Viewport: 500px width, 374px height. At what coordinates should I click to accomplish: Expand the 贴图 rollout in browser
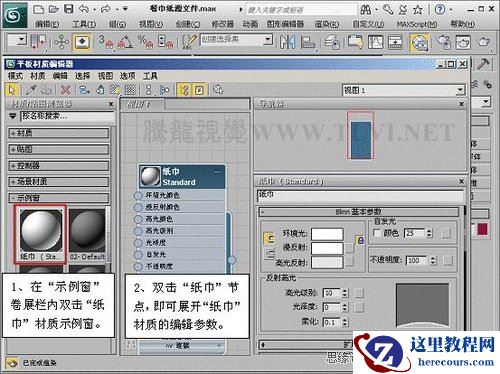click(59, 149)
